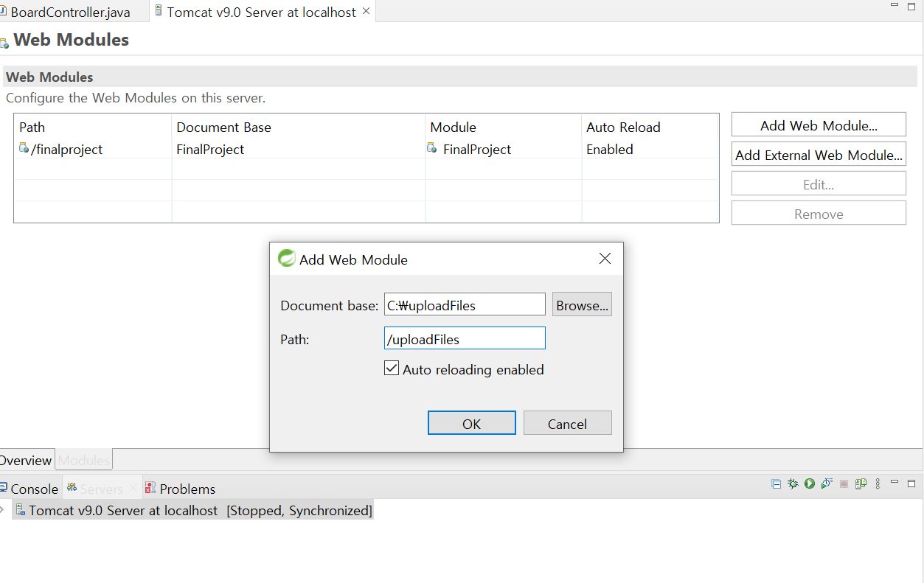Maximize the editor area

(911, 6)
